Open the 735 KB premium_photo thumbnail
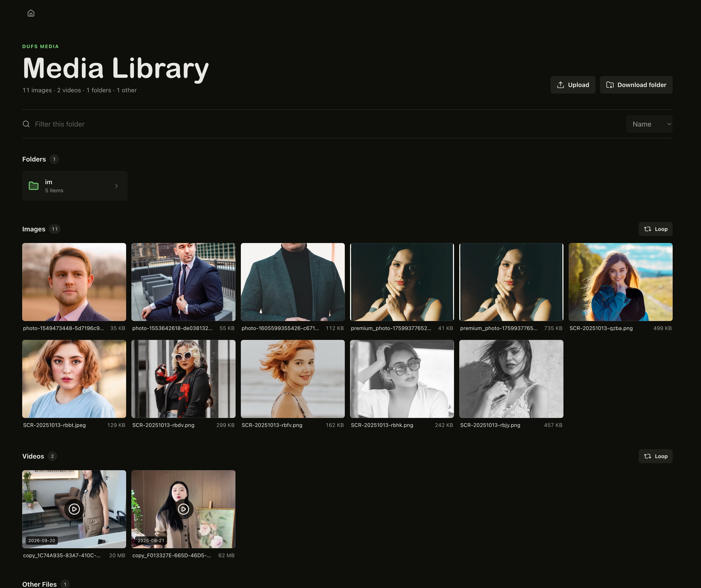701x588 pixels. pyautogui.click(x=511, y=282)
